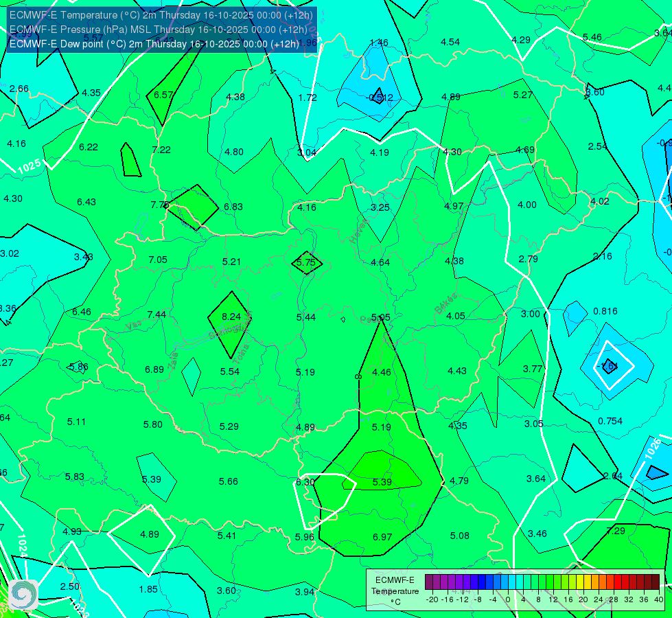Click the 1026 isobar label
Image resolution: width=672 pixels, height=618 pixels.
coord(653,449)
